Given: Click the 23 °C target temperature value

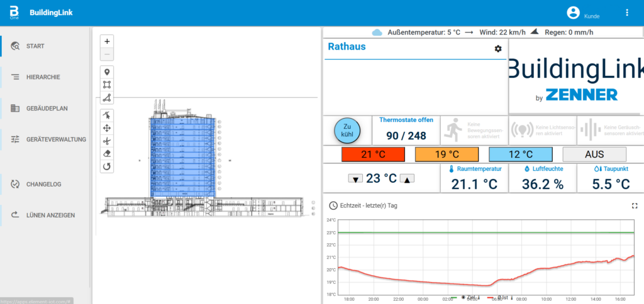Looking at the screenshot, I should coord(381,178).
